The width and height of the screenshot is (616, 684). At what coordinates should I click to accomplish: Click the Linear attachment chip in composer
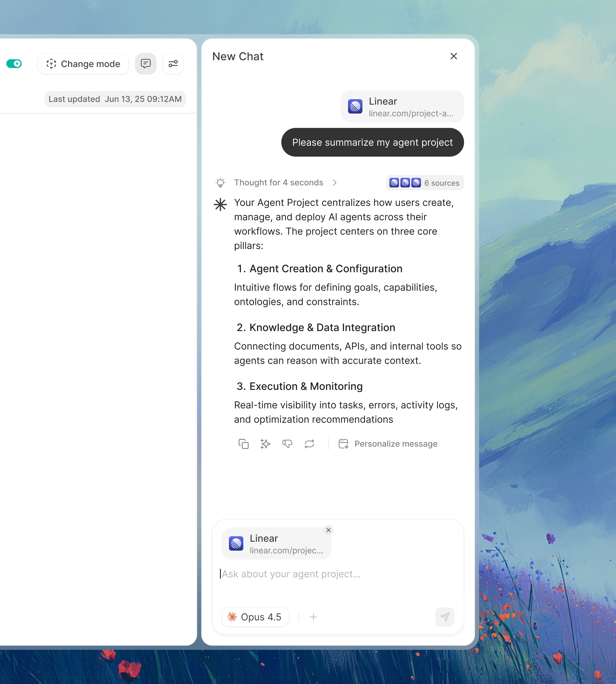coord(276,543)
